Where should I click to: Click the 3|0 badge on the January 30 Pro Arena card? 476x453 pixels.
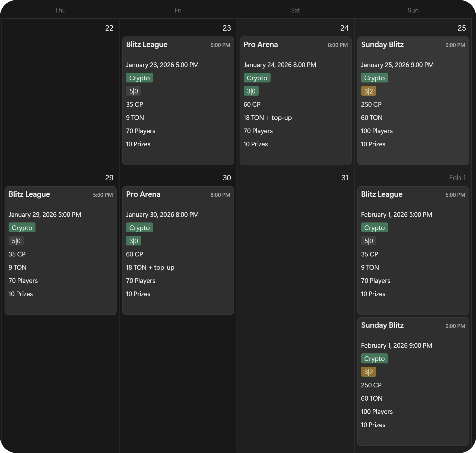[133, 241]
